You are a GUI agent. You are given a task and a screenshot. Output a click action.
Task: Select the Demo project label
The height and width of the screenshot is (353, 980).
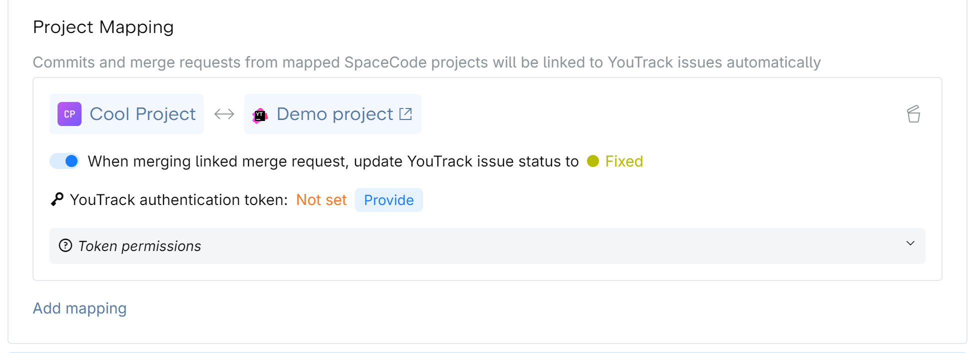pos(334,114)
